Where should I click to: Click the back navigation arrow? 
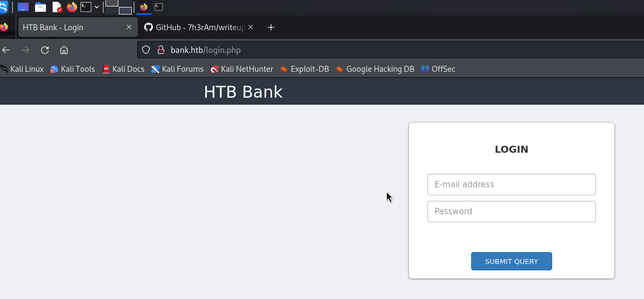6,50
